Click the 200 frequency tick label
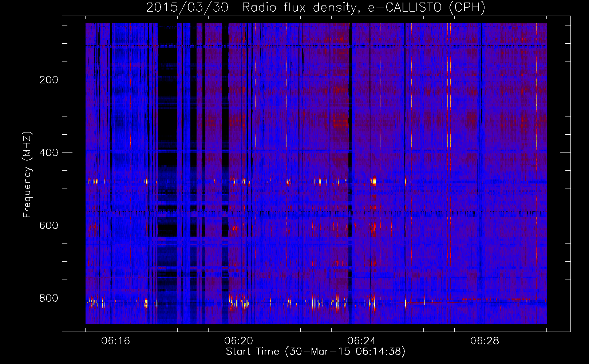The image size is (589, 364). (49, 80)
